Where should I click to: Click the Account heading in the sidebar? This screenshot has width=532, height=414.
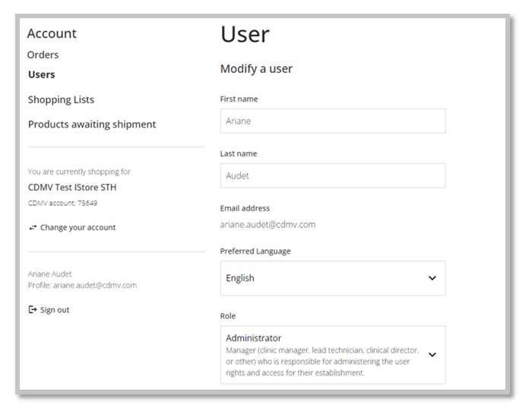[52, 33]
